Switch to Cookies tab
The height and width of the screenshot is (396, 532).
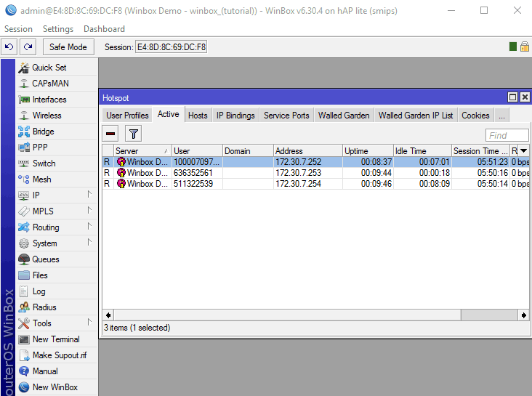tap(475, 116)
